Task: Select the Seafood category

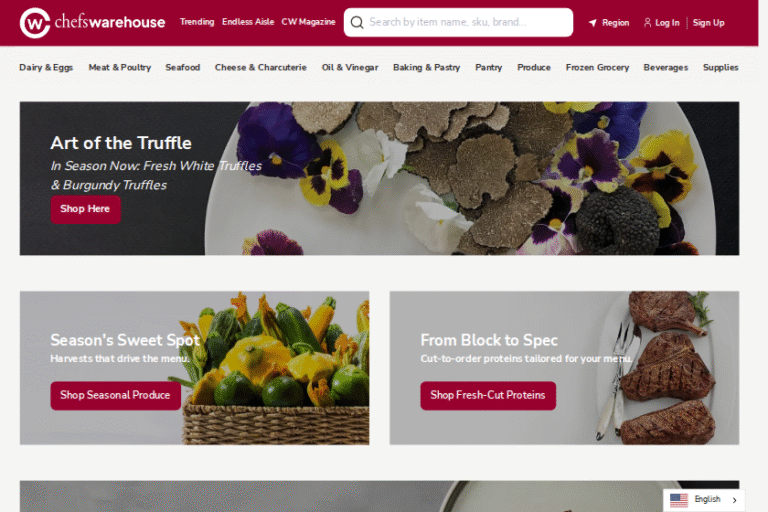Action: (183, 68)
